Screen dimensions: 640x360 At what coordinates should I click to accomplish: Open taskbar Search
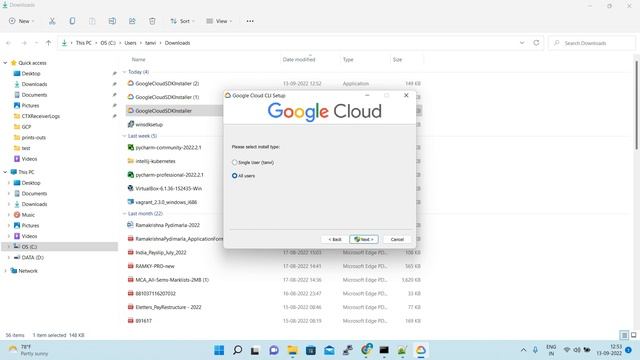(x=237, y=350)
